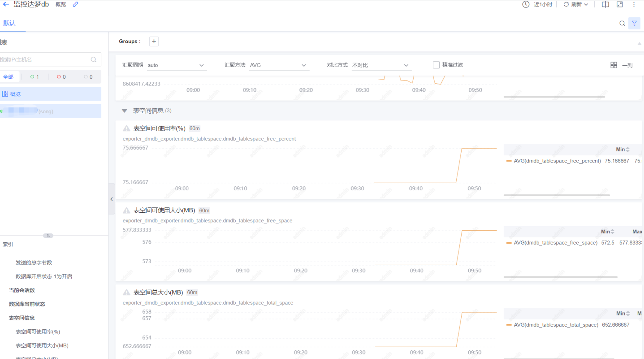Select the 概览 item in host list

tap(51, 94)
